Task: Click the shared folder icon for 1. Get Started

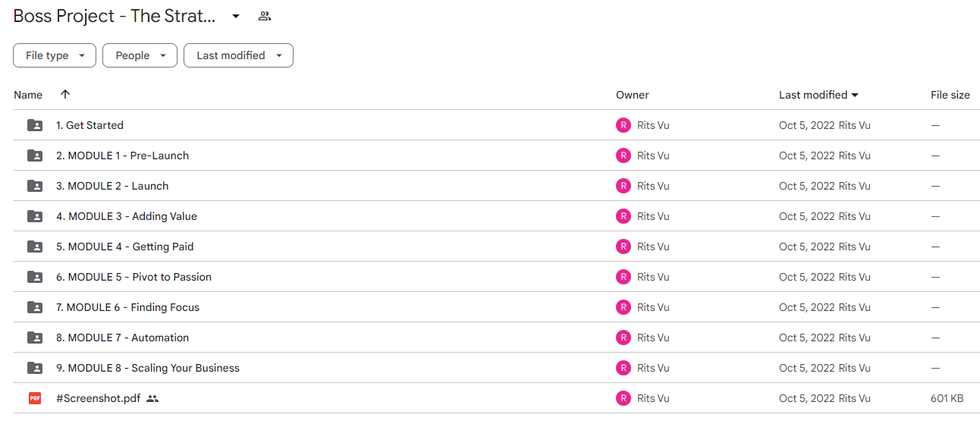Action: tap(35, 125)
